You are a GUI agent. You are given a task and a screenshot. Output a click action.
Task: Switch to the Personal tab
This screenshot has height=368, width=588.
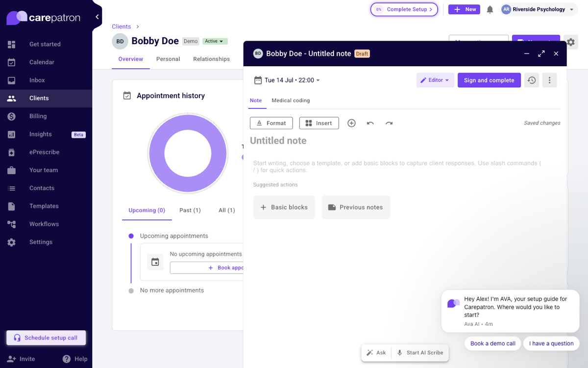[168, 59]
